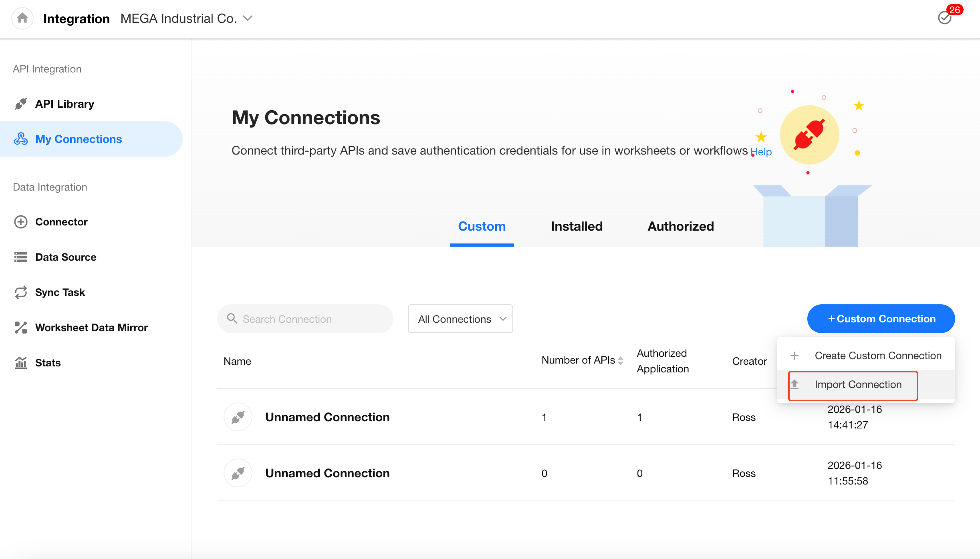Open the Help link
The width and height of the screenshot is (980, 559).
pyautogui.click(x=761, y=152)
